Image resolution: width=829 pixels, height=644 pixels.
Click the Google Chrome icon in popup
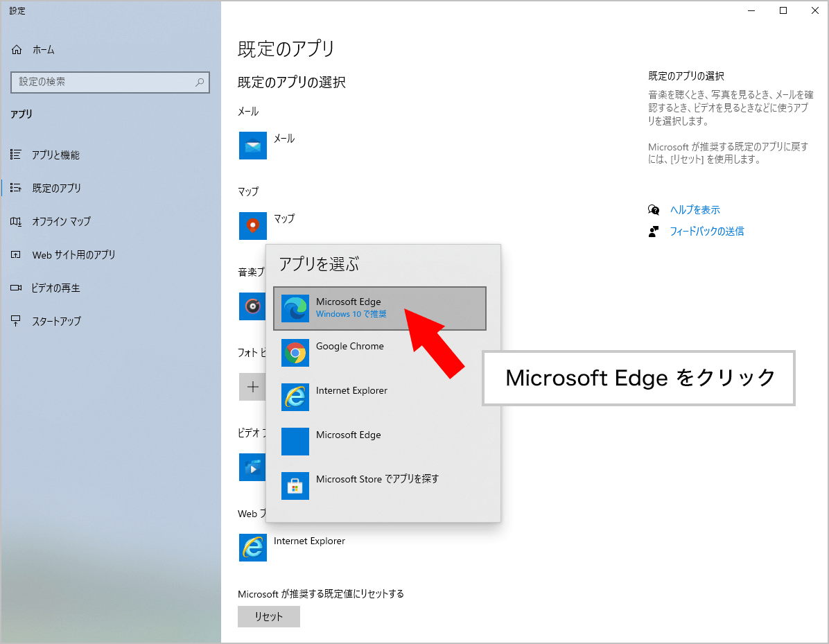tap(295, 353)
